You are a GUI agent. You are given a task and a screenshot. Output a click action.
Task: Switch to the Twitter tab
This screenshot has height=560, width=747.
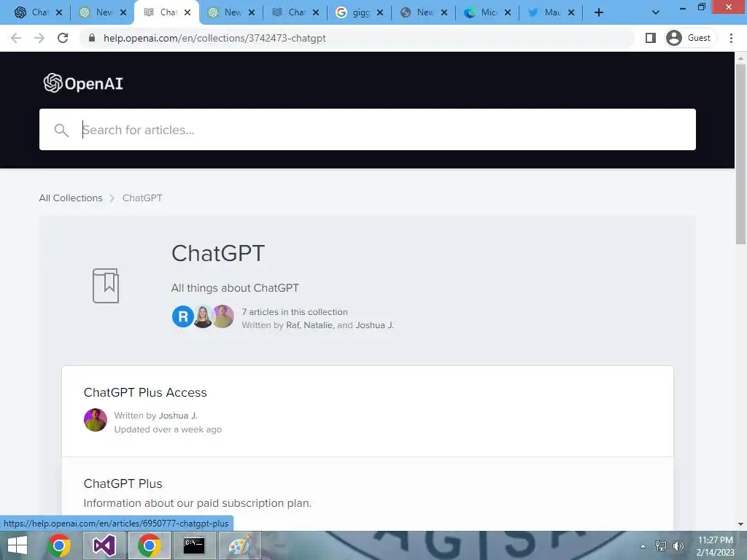point(545,12)
